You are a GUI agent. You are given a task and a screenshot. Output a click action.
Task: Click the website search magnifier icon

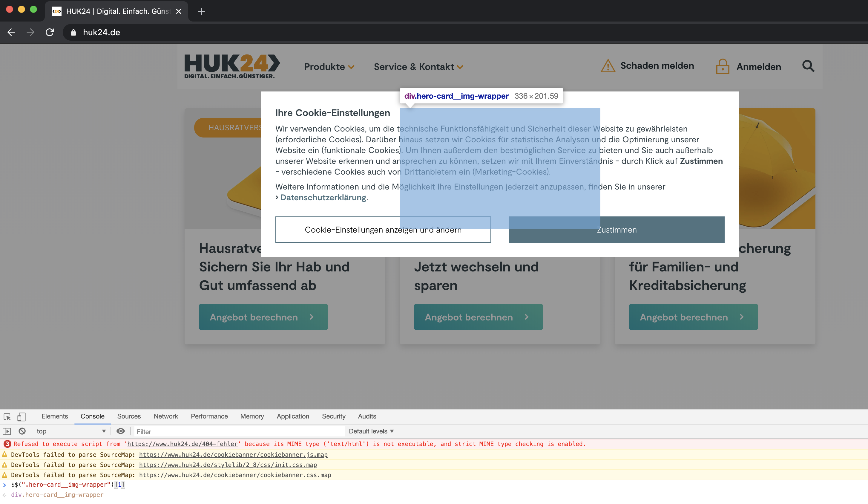(808, 66)
